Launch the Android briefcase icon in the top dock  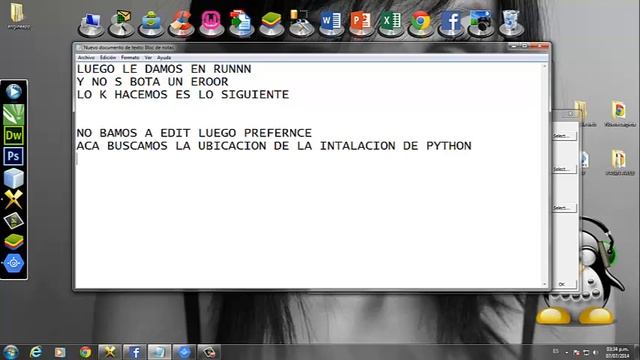pos(151,23)
